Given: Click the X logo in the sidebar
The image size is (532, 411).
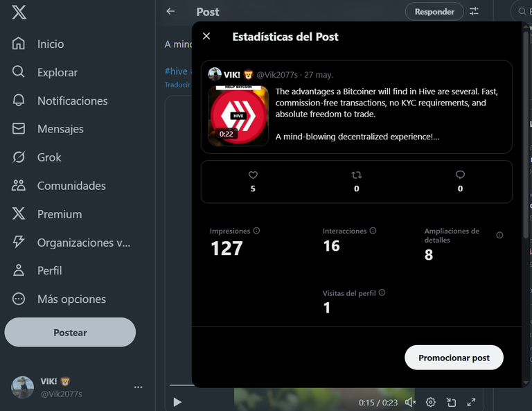Looking at the screenshot, I should point(19,12).
